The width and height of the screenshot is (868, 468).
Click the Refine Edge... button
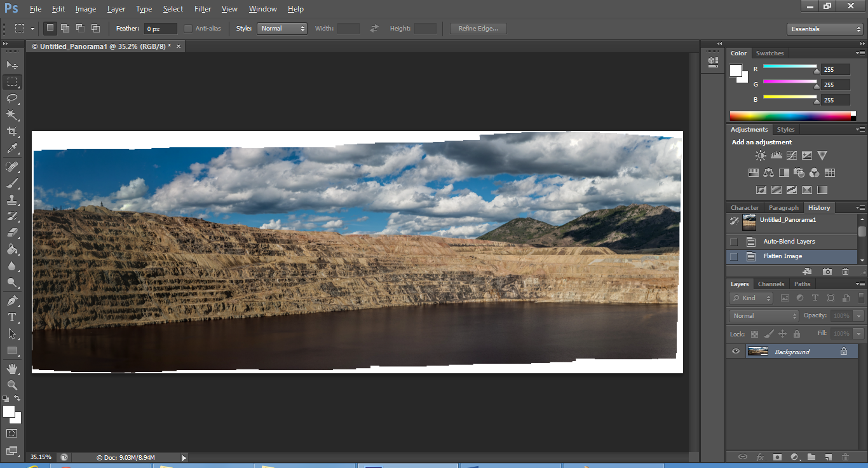coord(478,29)
